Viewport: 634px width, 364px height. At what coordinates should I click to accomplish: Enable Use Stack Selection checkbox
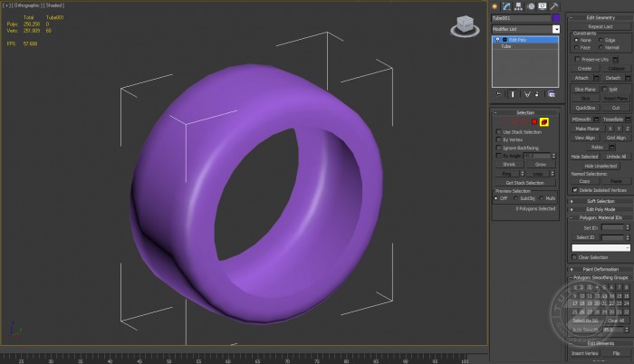pos(498,132)
